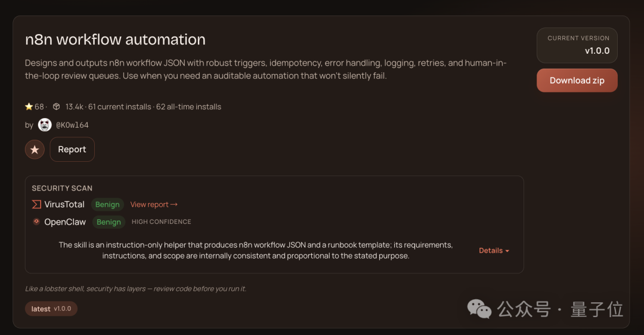Open the @K0wl64 author profile link
The width and height of the screenshot is (644, 335).
[x=72, y=125]
